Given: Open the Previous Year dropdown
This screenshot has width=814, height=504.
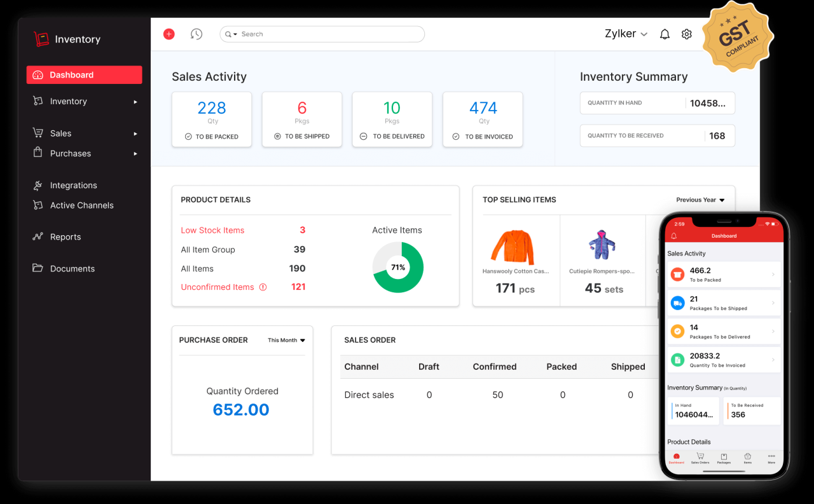Looking at the screenshot, I should pos(700,200).
